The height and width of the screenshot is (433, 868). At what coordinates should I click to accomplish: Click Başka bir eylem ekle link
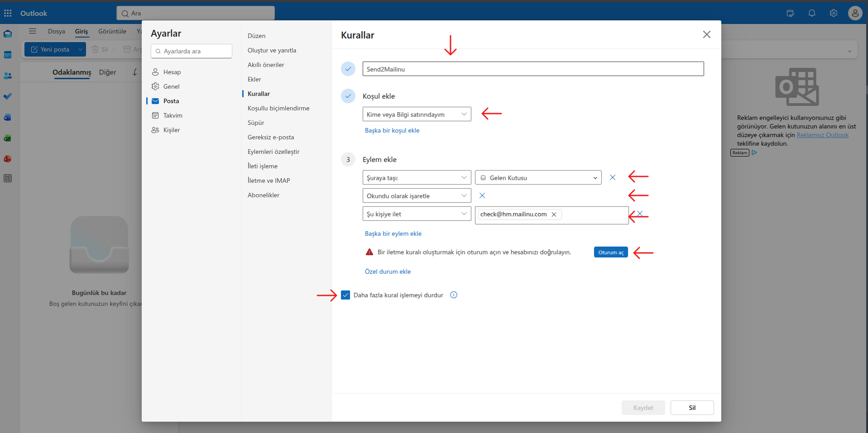pos(393,233)
